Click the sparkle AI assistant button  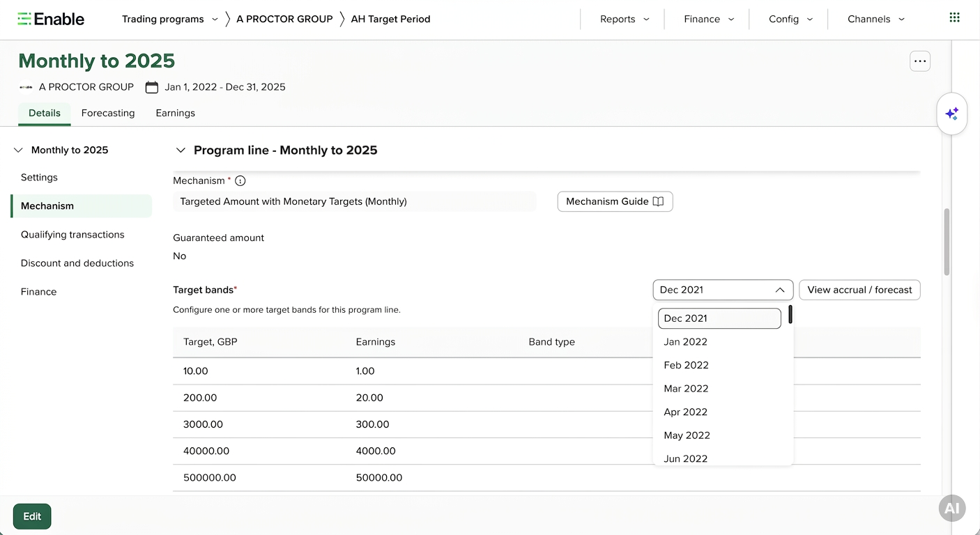(951, 114)
